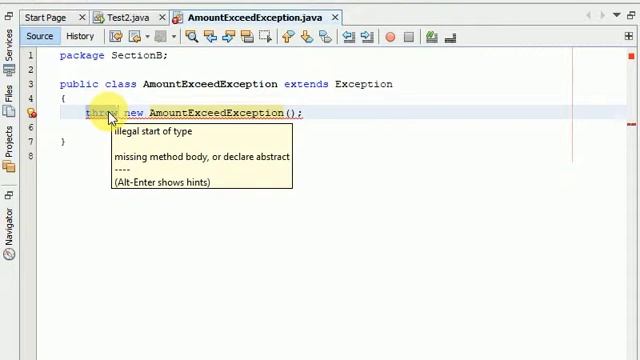
Task: Click the 'extends' keyword on line 3
Action: (306, 84)
